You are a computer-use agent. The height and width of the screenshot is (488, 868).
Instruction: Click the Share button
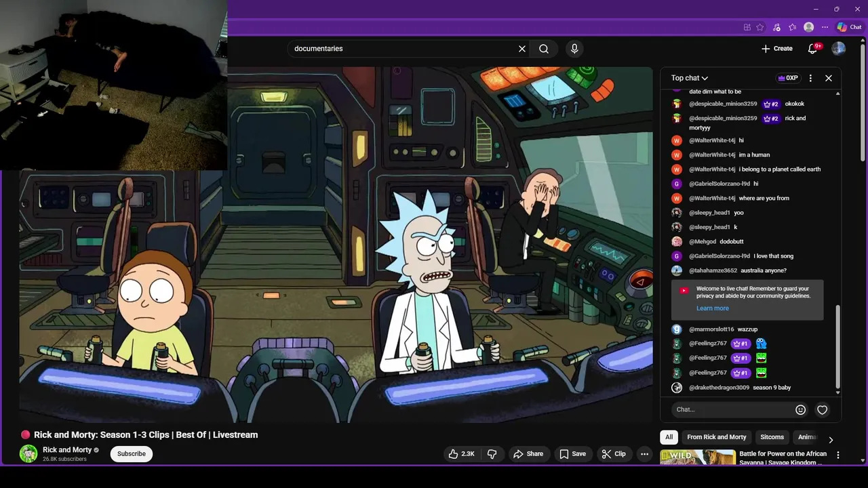528,454
